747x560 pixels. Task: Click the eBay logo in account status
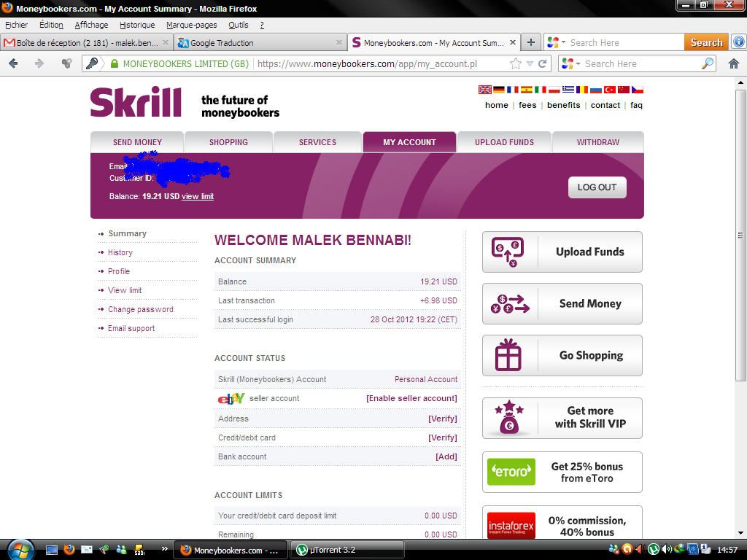coord(231,398)
